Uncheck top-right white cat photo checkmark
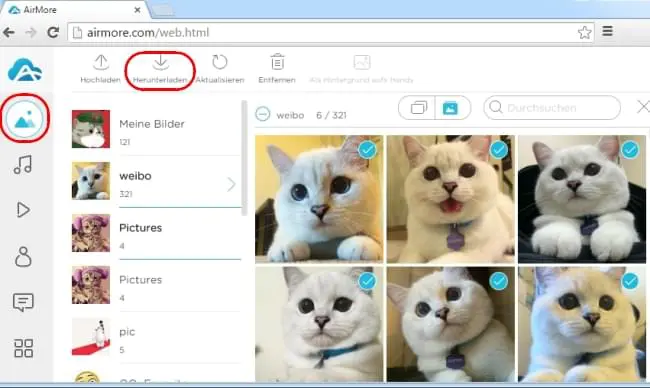650x388 pixels. [x=630, y=150]
